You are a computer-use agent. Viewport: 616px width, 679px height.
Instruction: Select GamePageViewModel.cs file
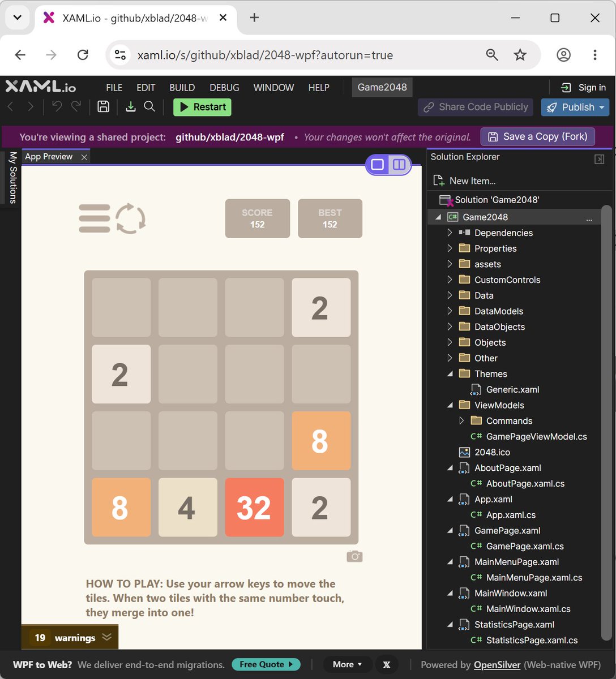(x=528, y=437)
